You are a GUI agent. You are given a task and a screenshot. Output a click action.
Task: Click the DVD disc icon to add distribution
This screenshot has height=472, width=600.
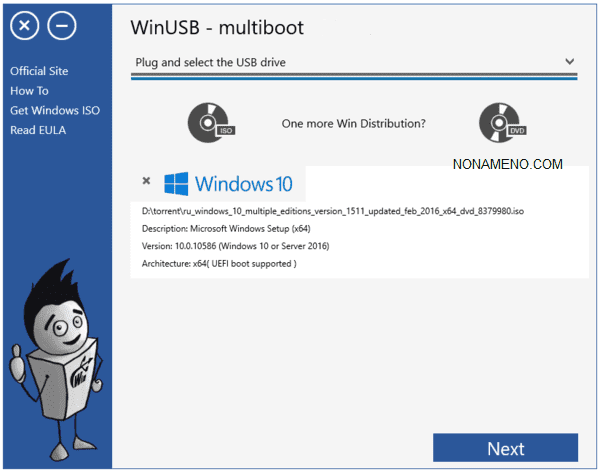click(x=500, y=124)
